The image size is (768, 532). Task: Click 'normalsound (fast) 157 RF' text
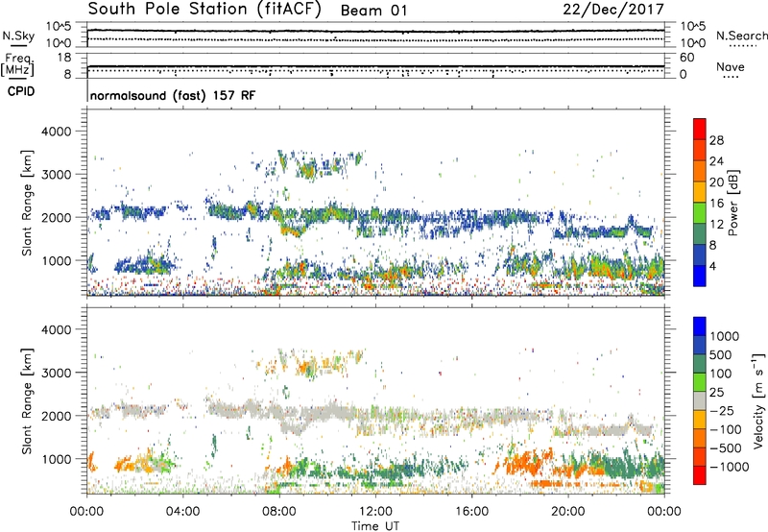(x=173, y=95)
